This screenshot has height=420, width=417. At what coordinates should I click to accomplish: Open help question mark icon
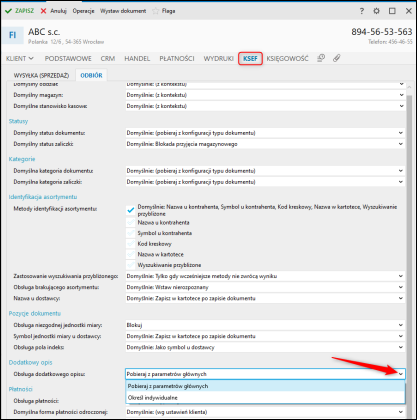[362, 11]
